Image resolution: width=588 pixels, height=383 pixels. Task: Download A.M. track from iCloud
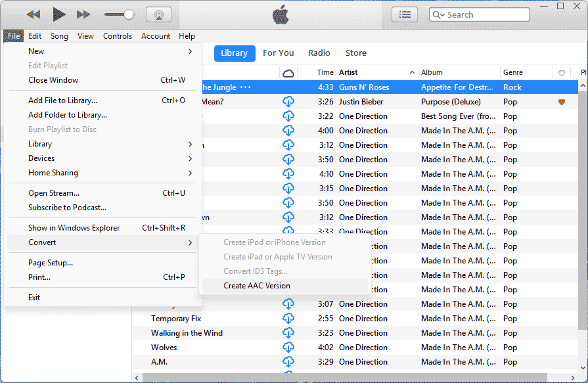(x=288, y=361)
